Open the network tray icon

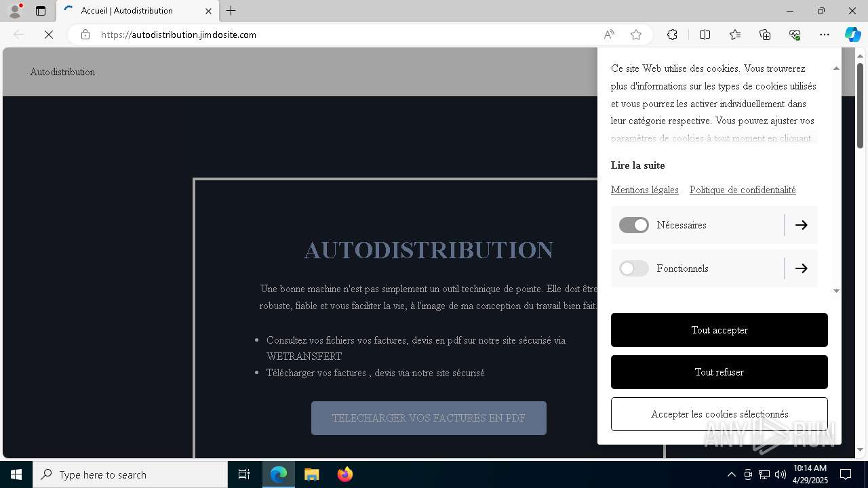coord(764,474)
